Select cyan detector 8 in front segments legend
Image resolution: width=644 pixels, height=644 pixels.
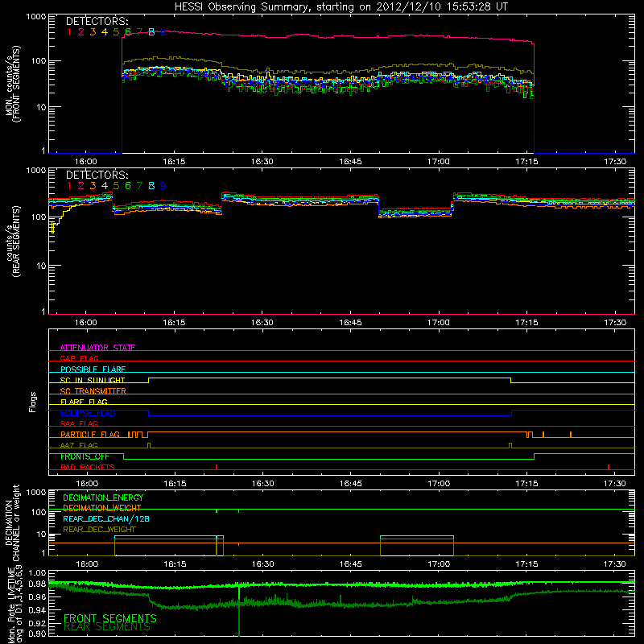[151, 32]
